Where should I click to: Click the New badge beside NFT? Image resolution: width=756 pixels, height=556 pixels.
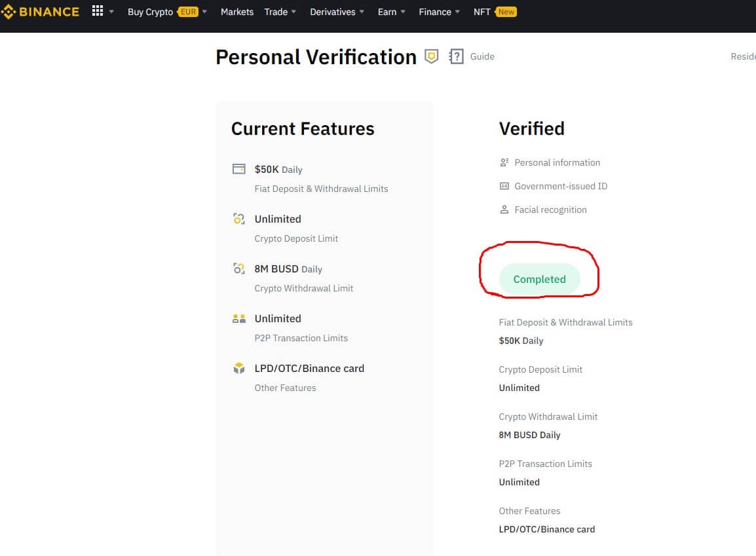click(x=506, y=12)
